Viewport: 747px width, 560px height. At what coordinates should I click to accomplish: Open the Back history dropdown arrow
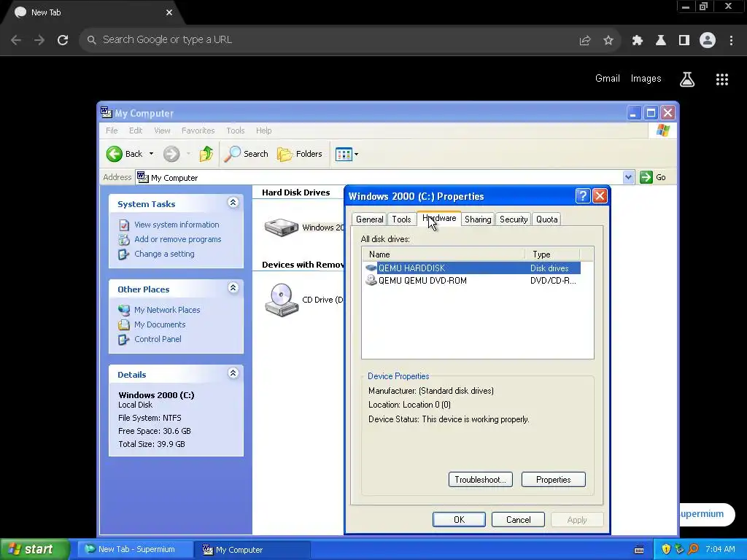[x=151, y=154]
